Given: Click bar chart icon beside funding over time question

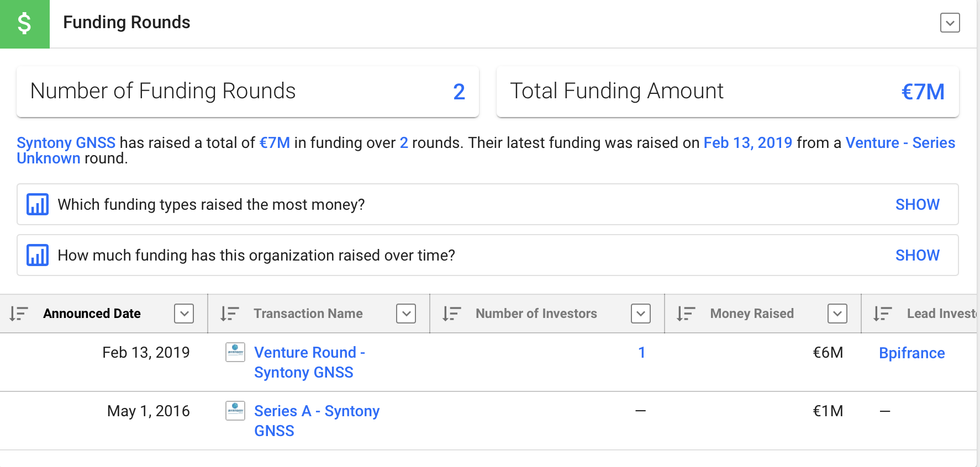Looking at the screenshot, I should point(38,255).
